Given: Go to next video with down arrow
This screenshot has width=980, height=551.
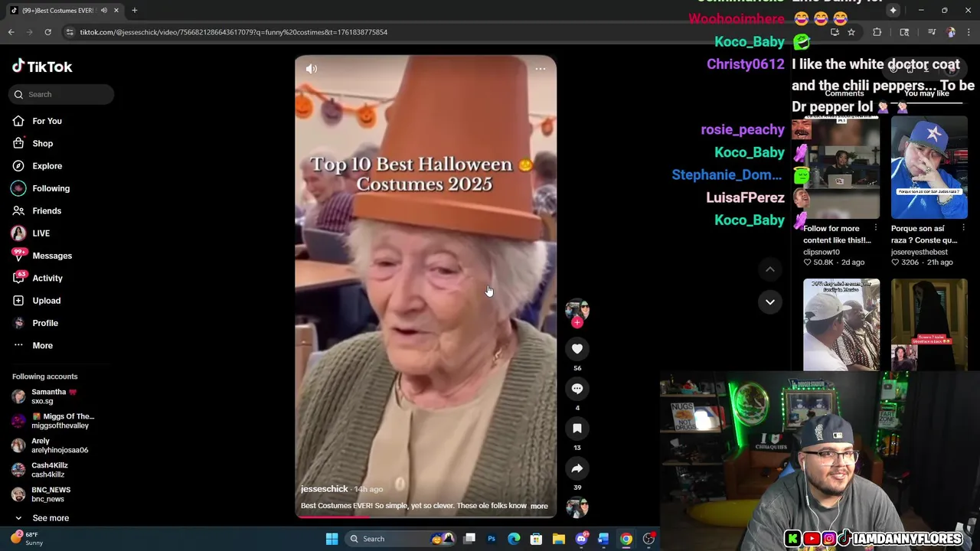Looking at the screenshot, I should 770,302.
